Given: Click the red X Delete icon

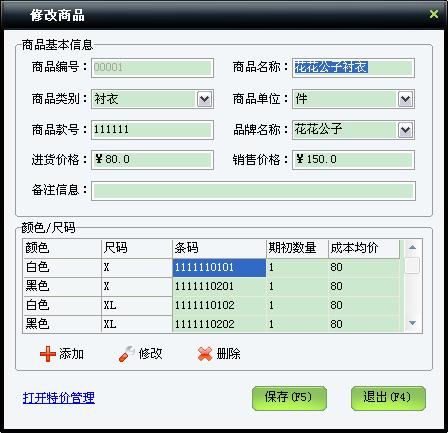Looking at the screenshot, I should (205, 354).
